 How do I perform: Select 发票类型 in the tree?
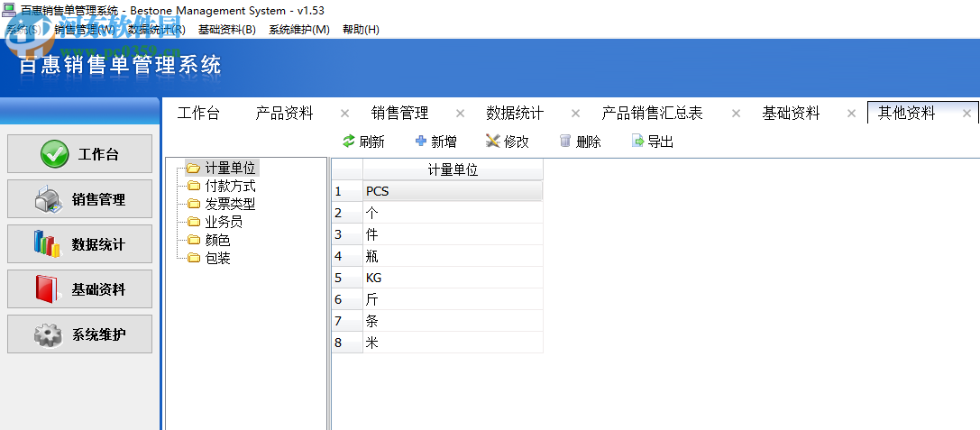click(x=230, y=205)
